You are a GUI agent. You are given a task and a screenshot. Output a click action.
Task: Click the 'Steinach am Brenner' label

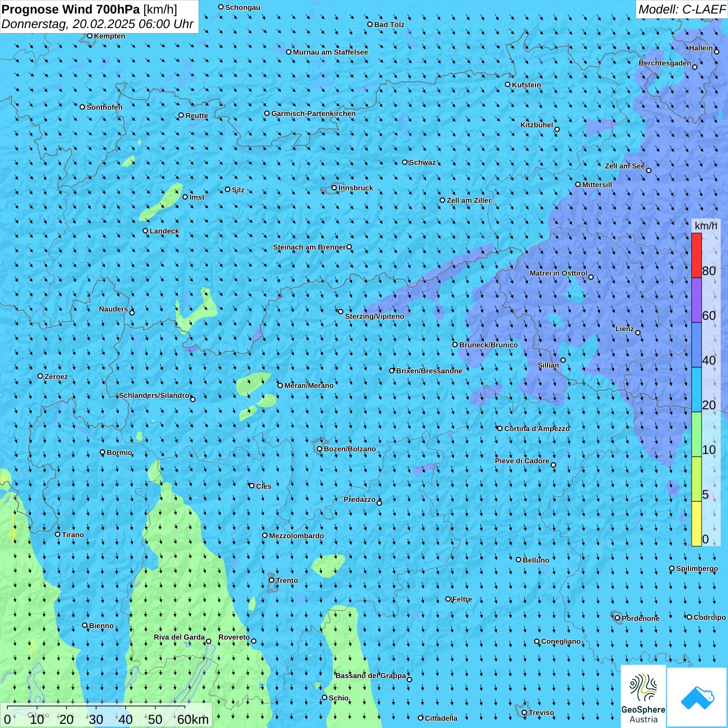click(x=309, y=247)
